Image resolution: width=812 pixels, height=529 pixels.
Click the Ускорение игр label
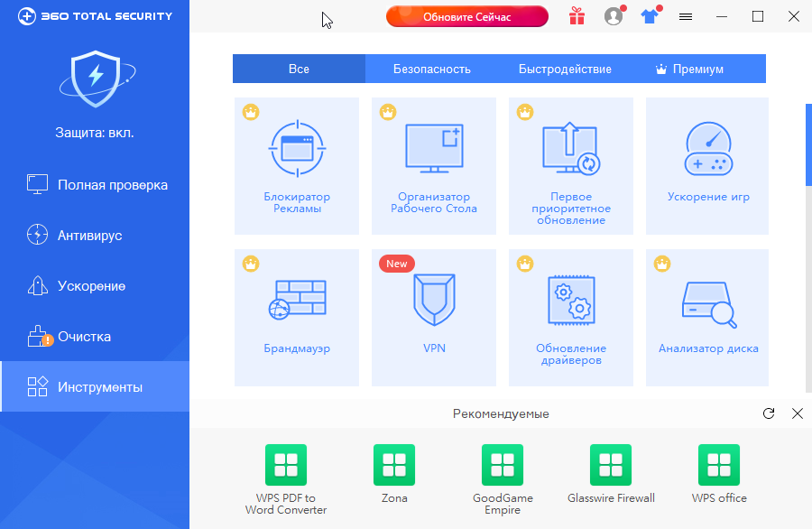coord(708,197)
